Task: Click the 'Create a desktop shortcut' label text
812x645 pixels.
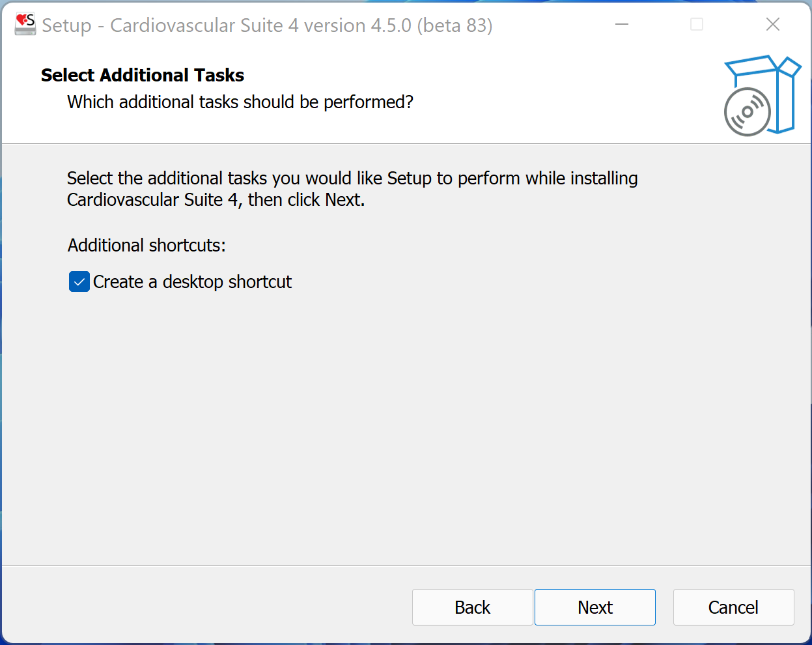Action: [192, 282]
